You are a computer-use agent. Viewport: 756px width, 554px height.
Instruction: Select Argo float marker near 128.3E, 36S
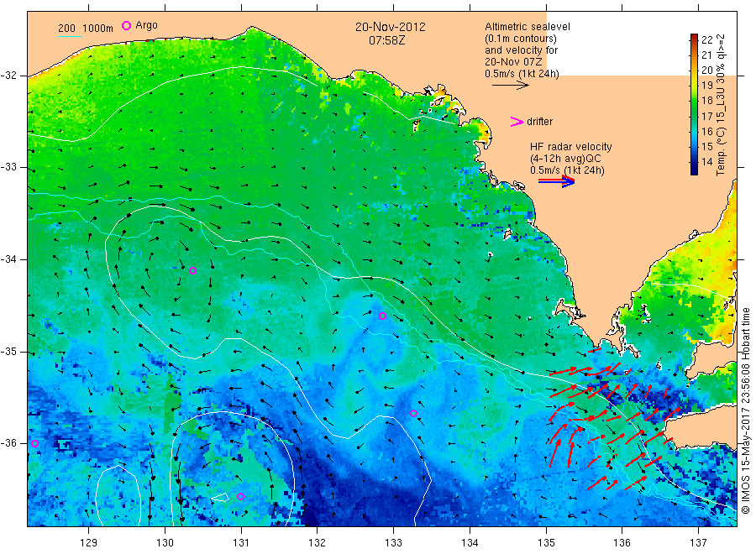pyautogui.click(x=34, y=444)
